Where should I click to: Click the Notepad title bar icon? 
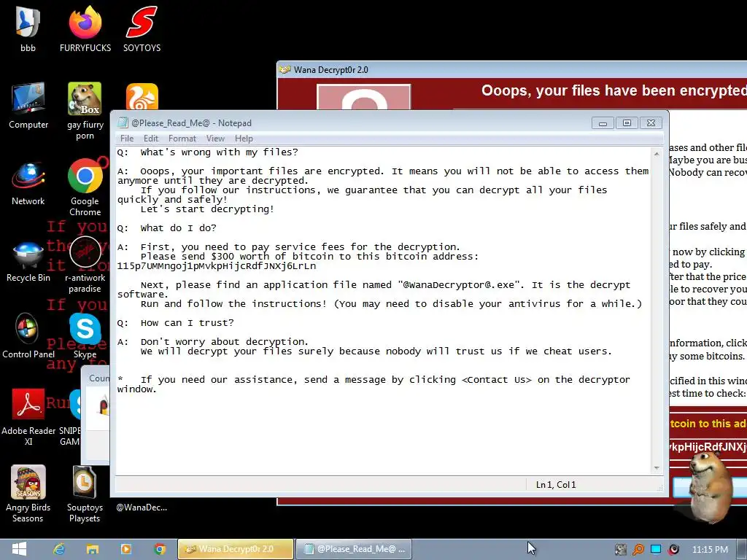123,122
